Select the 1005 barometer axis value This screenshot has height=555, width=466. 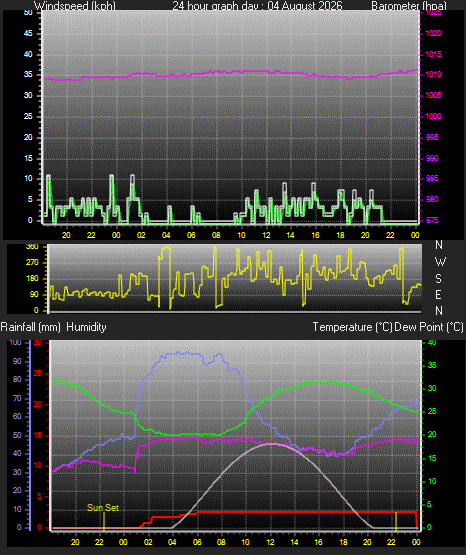coord(433,95)
